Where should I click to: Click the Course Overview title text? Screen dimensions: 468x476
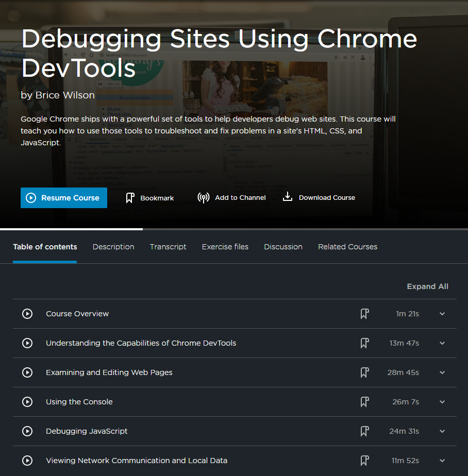coord(77,314)
